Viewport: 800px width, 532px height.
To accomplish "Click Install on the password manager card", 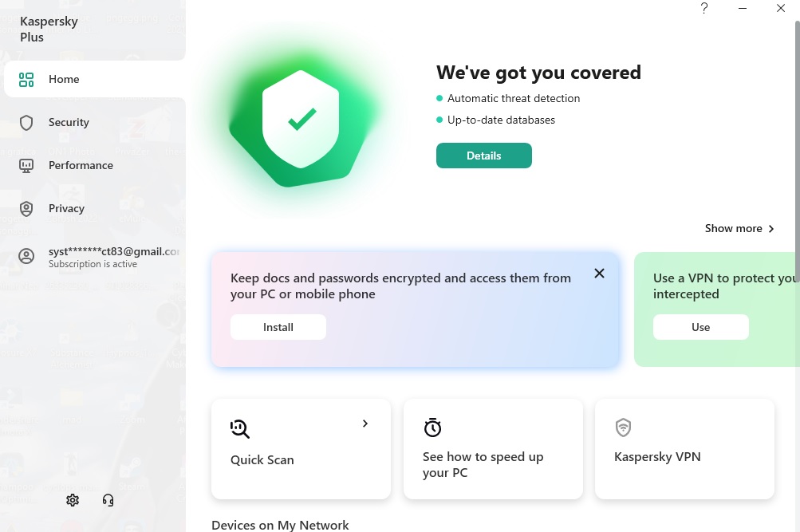I will (278, 327).
